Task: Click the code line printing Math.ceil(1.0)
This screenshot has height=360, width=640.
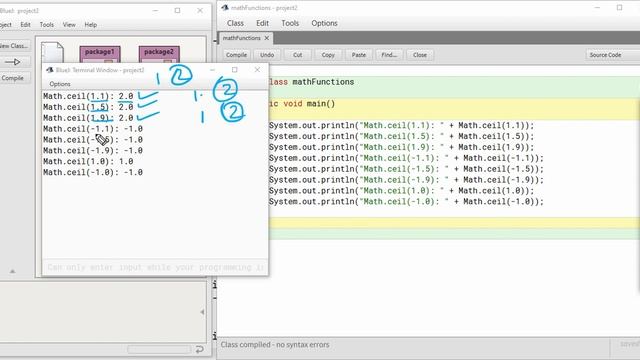Action: click(x=401, y=191)
